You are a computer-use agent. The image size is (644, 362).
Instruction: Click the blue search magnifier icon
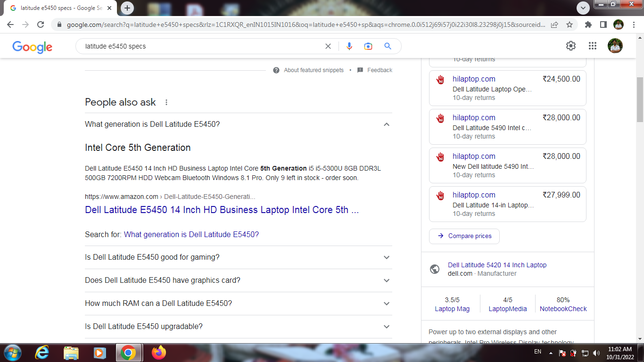click(x=388, y=46)
